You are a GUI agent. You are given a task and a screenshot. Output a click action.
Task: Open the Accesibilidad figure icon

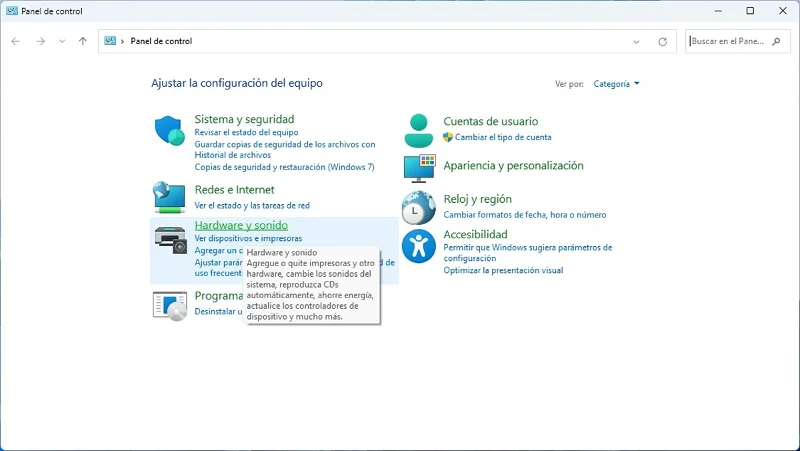point(419,246)
